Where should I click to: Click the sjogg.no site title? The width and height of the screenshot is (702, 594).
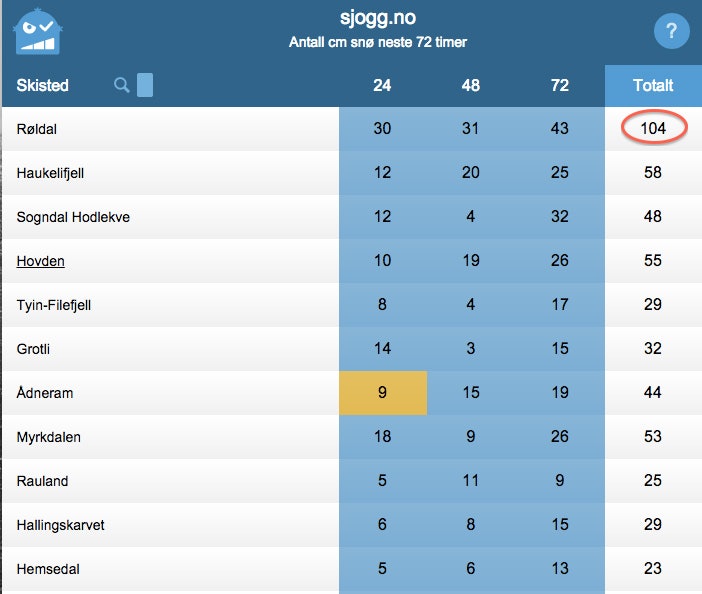pyautogui.click(x=377, y=18)
